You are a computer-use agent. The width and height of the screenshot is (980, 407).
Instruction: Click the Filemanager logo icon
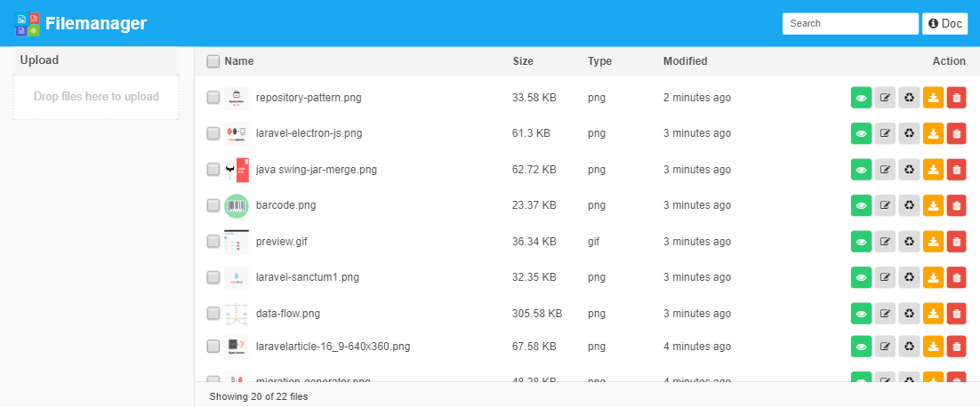coord(28,24)
